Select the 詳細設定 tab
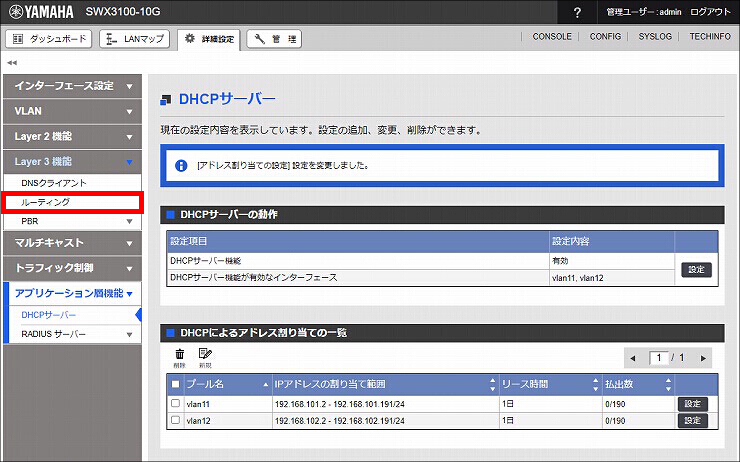Viewport: 740px width, 462px height. [209, 39]
